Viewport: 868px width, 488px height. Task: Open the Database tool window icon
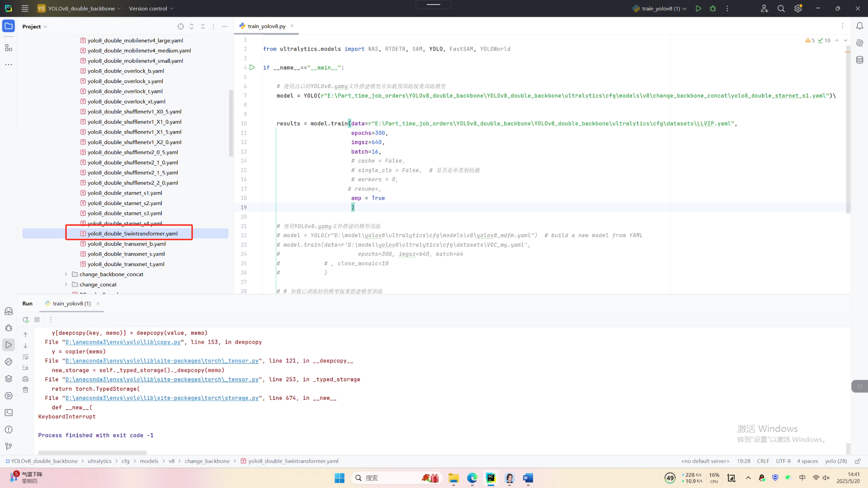tap(859, 60)
